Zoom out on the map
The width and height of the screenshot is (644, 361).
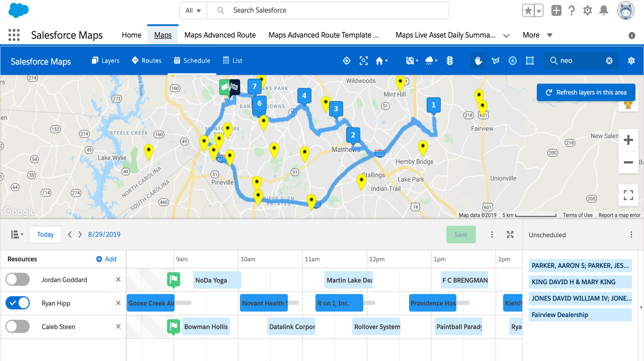tap(628, 162)
